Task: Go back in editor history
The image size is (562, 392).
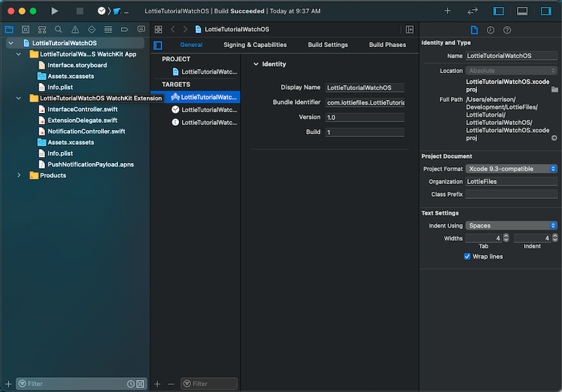Action: 173,30
